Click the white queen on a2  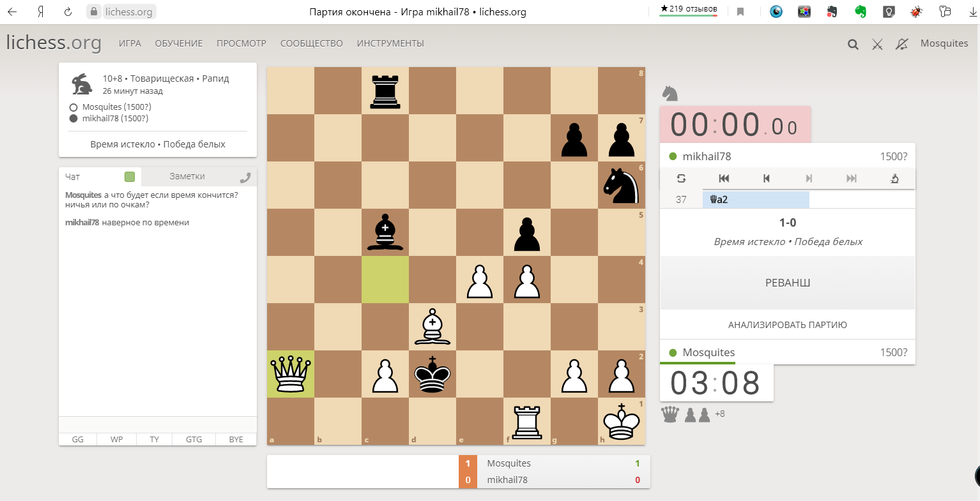(x=291, y=374)
